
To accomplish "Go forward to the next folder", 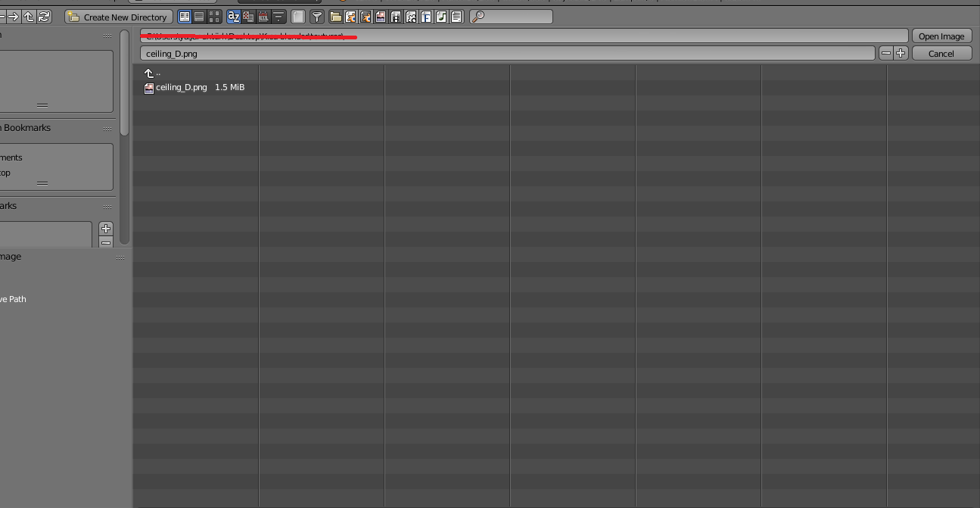I will [x=14, y=17].
